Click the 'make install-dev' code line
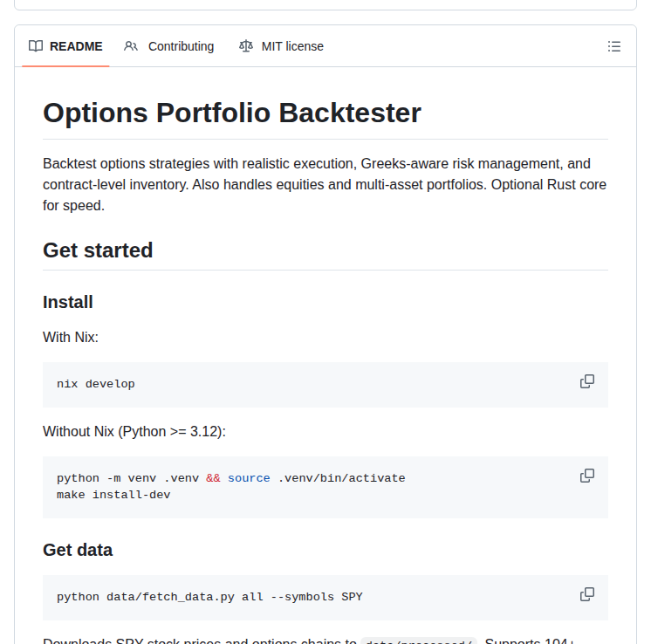Image resolution: width=651 pixels, height=644 pixels. pos(113,495)
